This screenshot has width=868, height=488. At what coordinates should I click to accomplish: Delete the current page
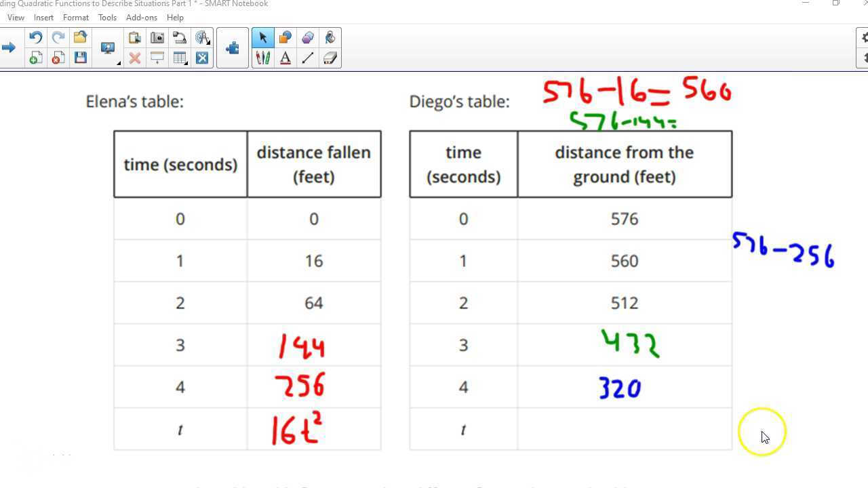coord(58,58)
